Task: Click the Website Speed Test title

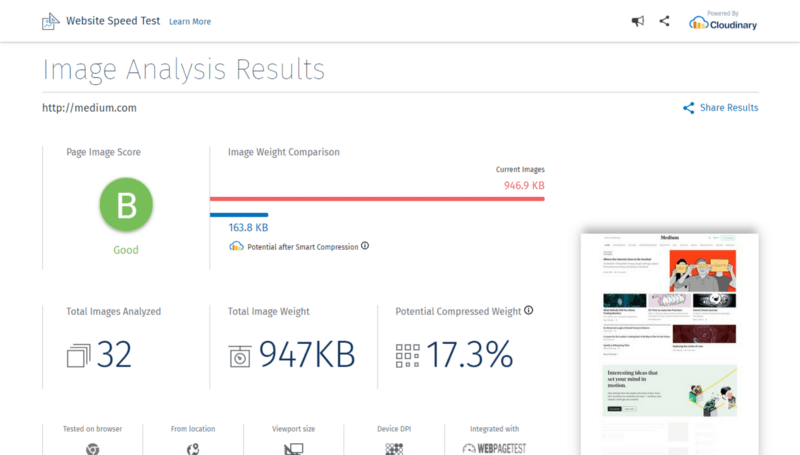Action: (113, 21)
